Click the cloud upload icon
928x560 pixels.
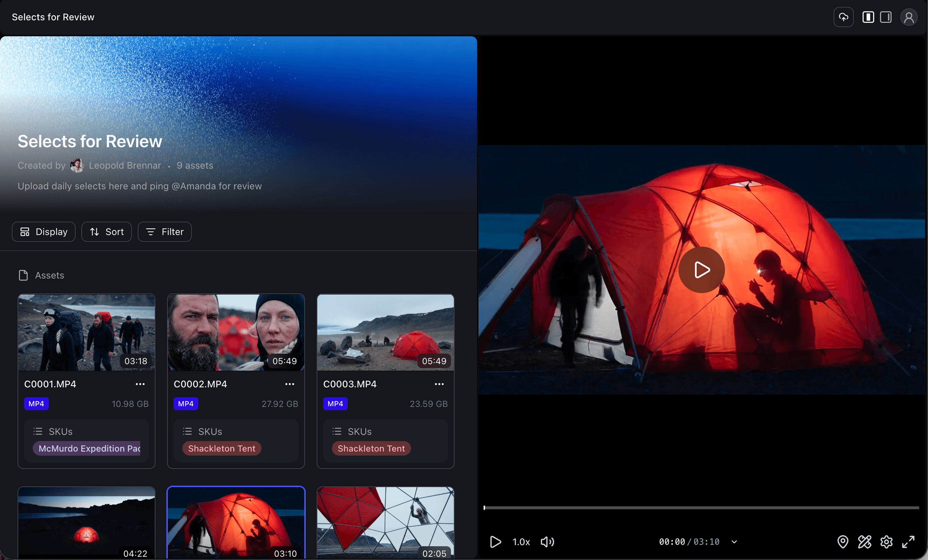click(843, 17)
